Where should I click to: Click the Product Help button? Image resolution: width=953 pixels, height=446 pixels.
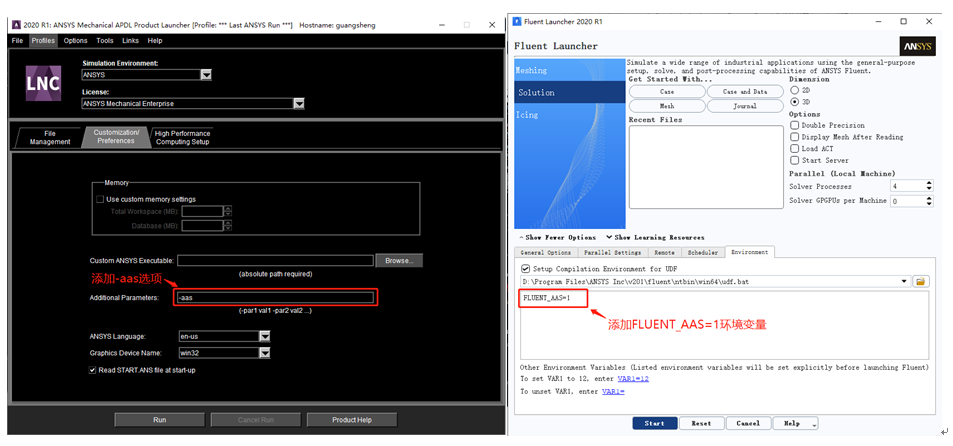tap(352, 420)
